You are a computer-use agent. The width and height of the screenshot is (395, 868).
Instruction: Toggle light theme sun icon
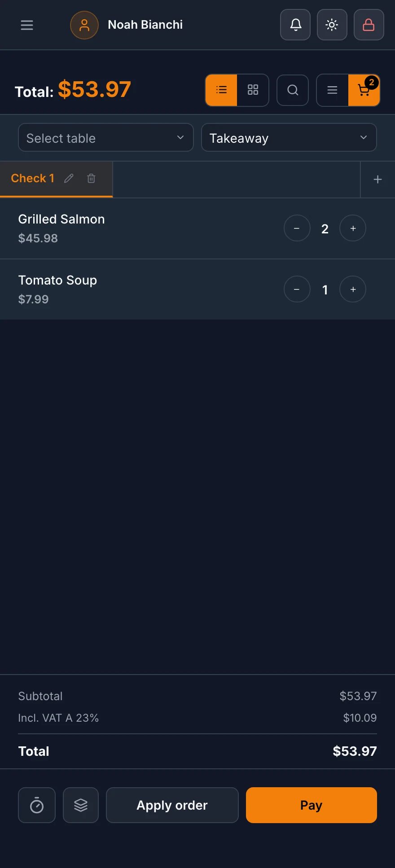332,25
